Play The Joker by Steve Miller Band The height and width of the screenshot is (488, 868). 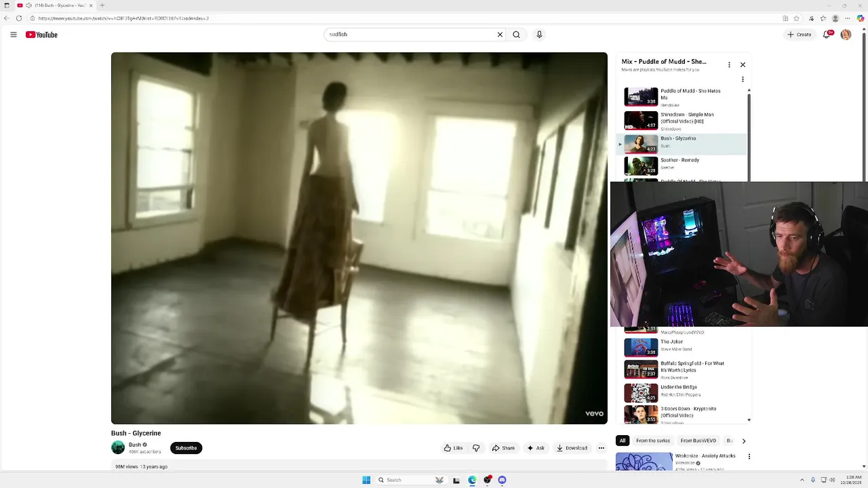682,346
